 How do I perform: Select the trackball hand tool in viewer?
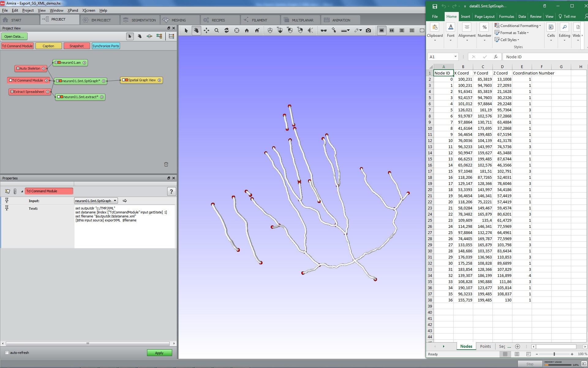point(196,30)
